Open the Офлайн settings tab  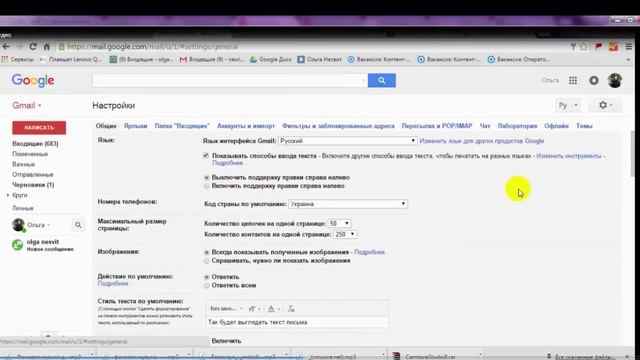click(556, 126)
